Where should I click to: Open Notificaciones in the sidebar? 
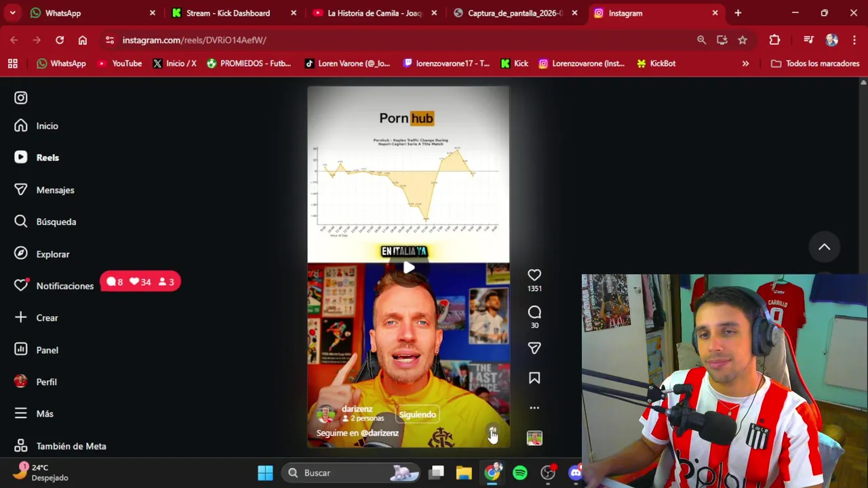coord(54,286)
